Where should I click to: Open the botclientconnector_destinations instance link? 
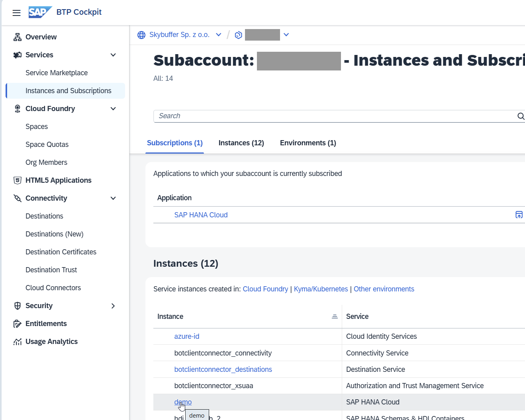coord(223,369)
